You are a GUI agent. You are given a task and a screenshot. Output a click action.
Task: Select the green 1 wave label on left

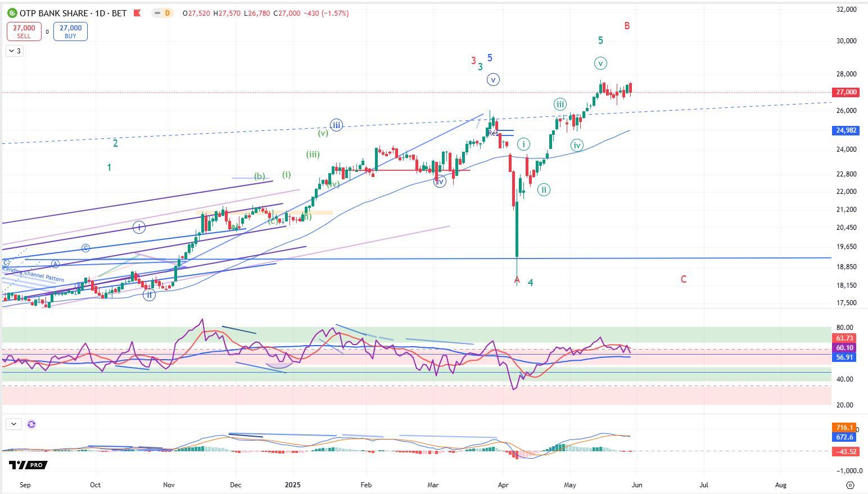point(109,167)
